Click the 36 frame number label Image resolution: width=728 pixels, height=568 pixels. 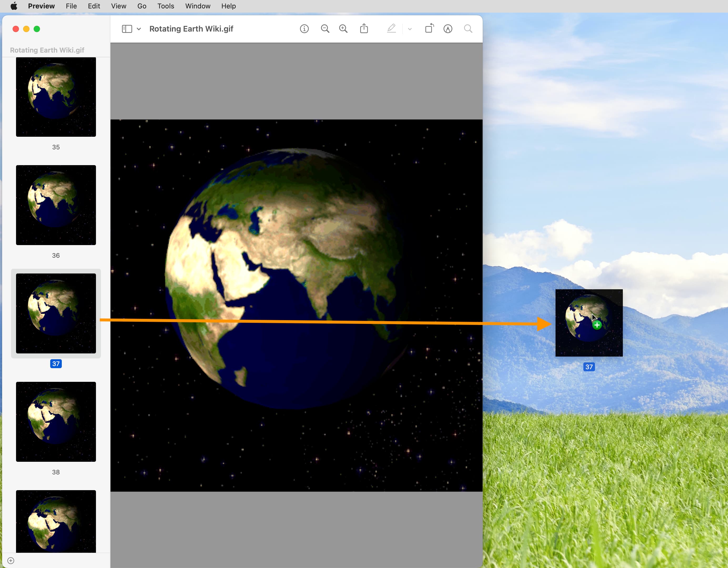point(56,255)
